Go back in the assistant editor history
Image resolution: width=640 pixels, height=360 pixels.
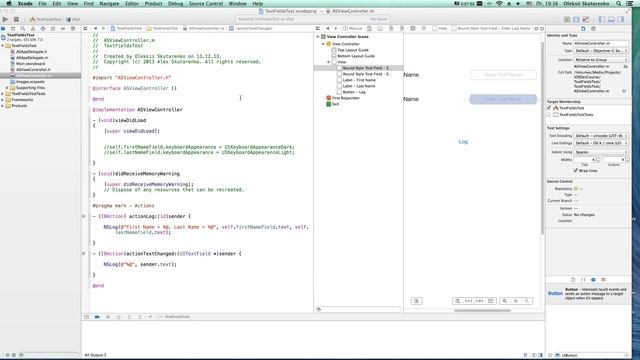point(327,29)
